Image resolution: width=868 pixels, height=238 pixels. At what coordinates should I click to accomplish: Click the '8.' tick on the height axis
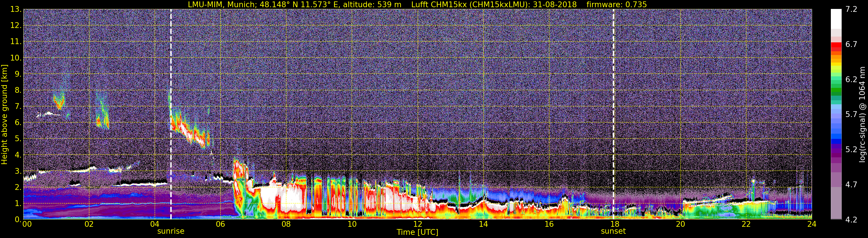(x=18, y=90)
